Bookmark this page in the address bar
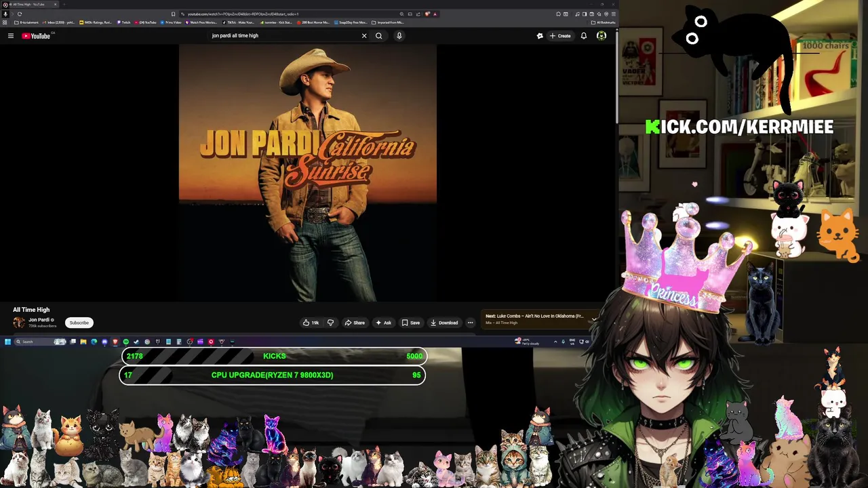The width and height of the screenshot is (868, 488). tap(173, 14)
